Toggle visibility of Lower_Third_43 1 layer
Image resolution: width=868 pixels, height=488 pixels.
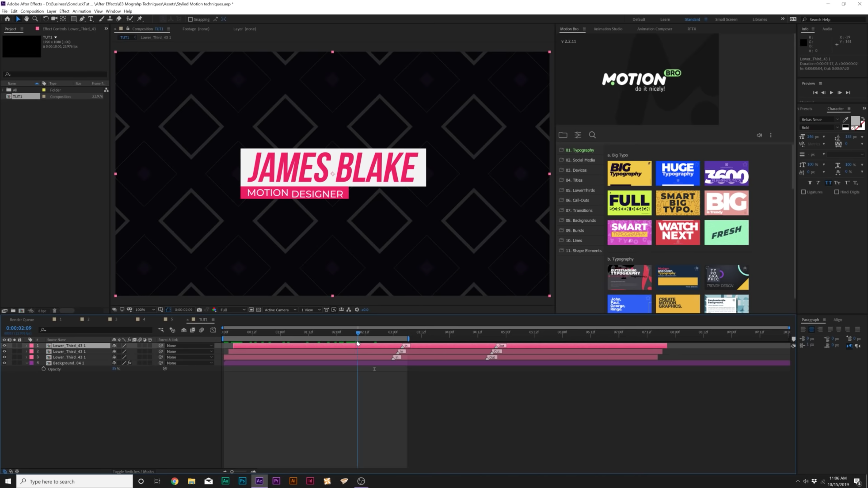5,346
